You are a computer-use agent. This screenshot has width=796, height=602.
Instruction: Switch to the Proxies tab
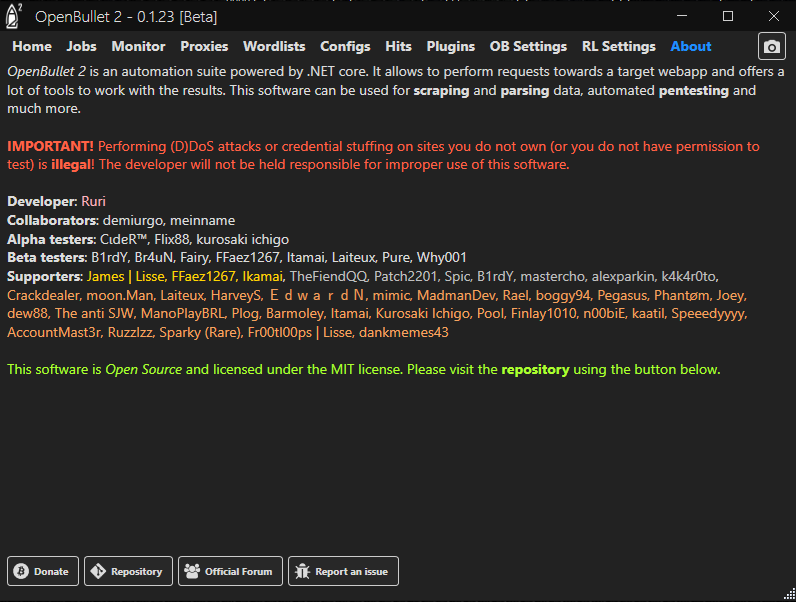click(x=204, y=46)
